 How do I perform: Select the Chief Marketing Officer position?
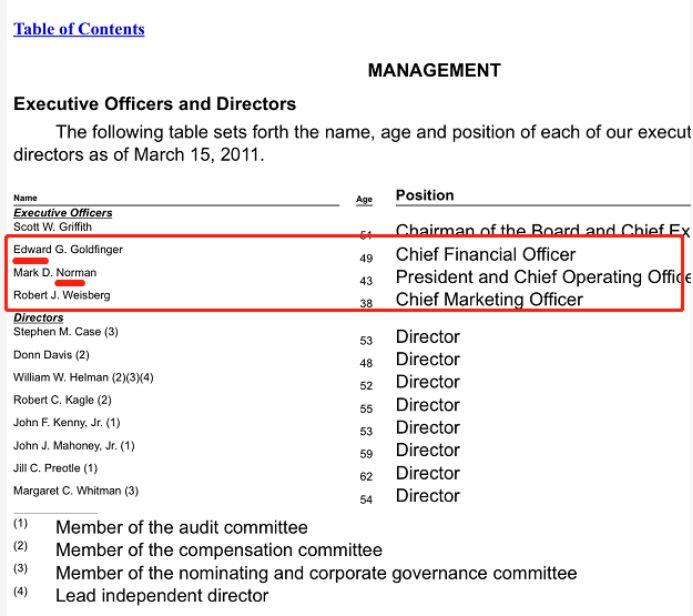click(x=489, y=300)
